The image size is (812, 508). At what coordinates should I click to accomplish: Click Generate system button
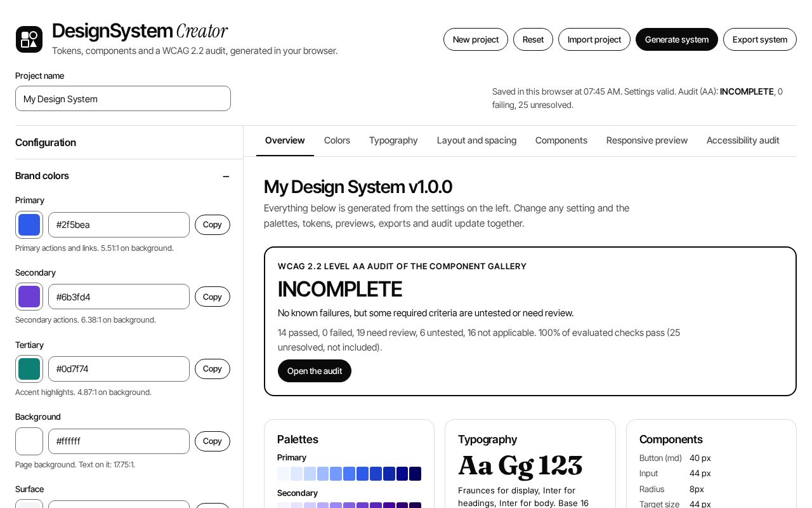[677, 39]
